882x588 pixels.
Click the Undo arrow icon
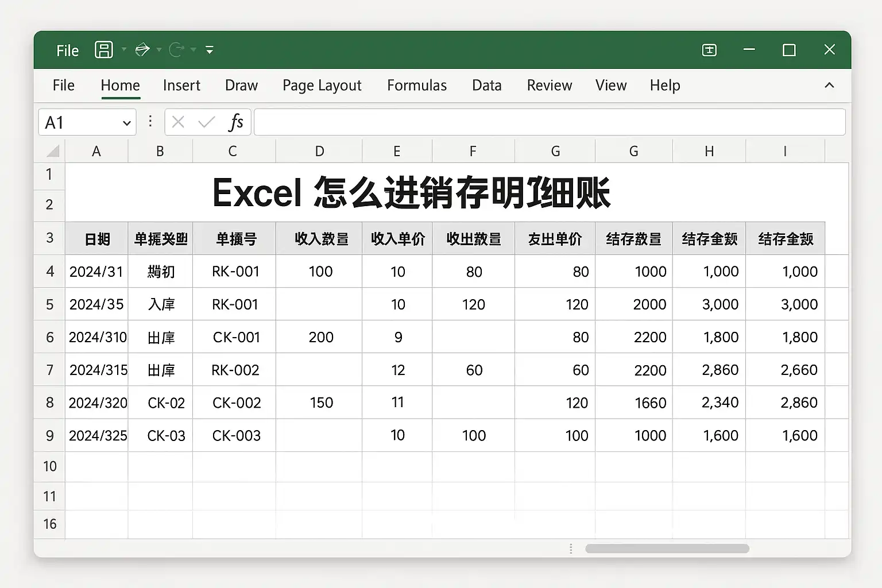(x=142, y=50)
